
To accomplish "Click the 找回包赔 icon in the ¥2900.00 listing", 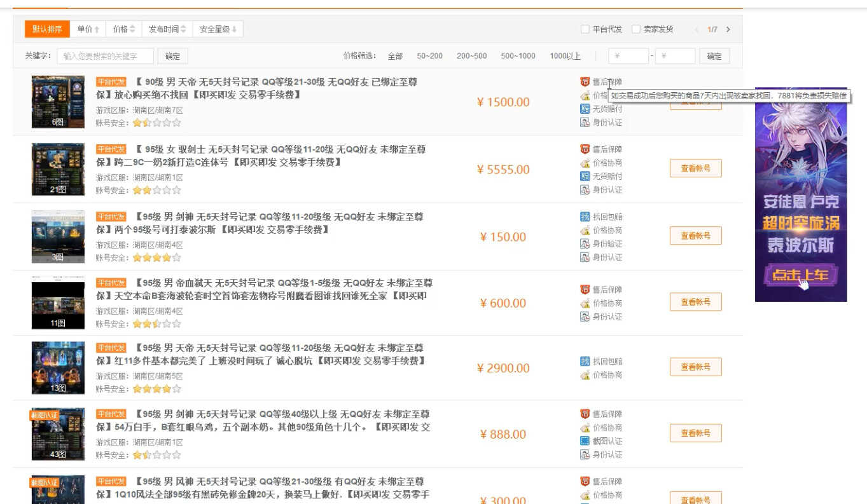I will coord(585,361).
